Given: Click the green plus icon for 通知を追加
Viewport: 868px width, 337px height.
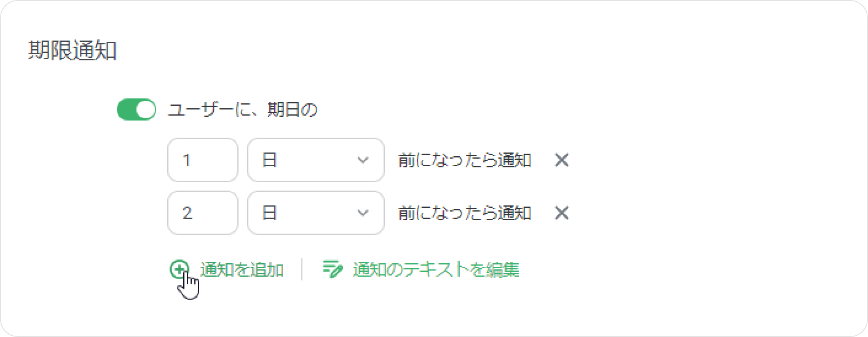Looking at the screenshot, I should click(x=179, y=269).
